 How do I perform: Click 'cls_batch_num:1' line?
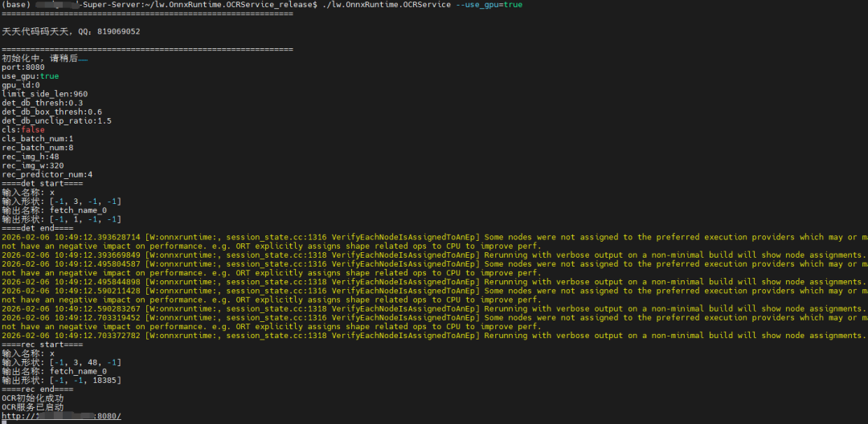click(38, 139)
